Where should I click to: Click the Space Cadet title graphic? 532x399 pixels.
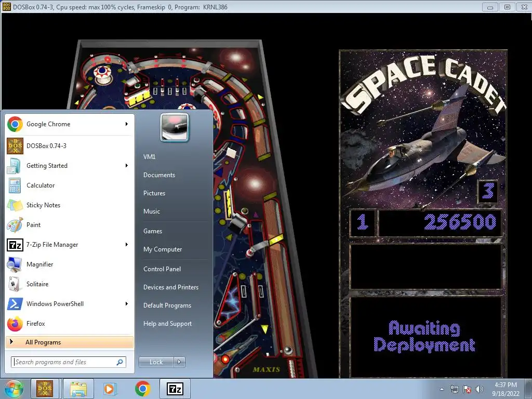click(424, 85)
